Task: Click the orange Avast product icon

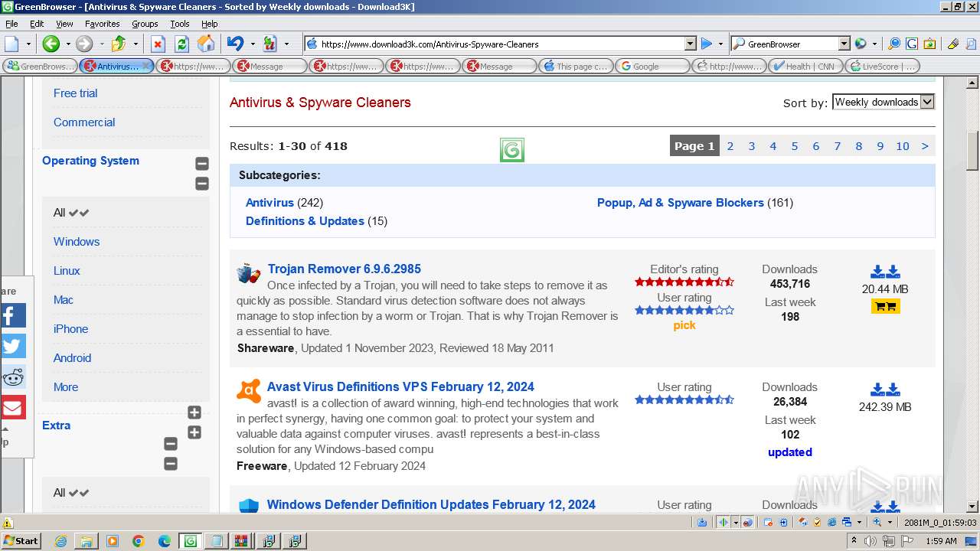Action: 249,391
